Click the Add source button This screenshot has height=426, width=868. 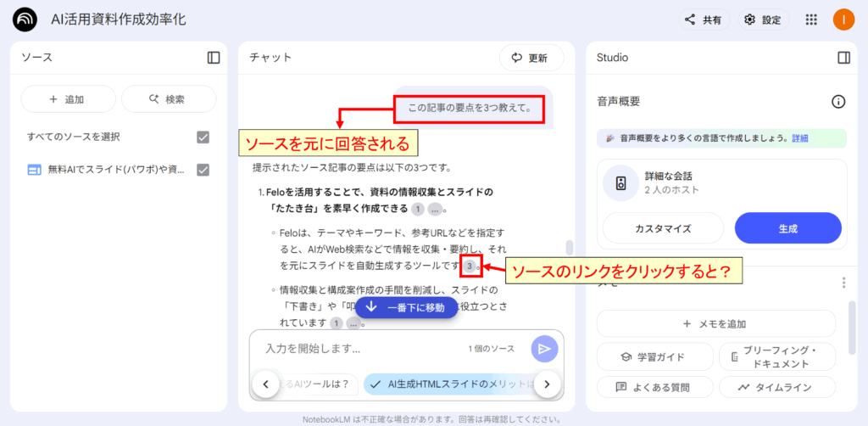point(68,99)
